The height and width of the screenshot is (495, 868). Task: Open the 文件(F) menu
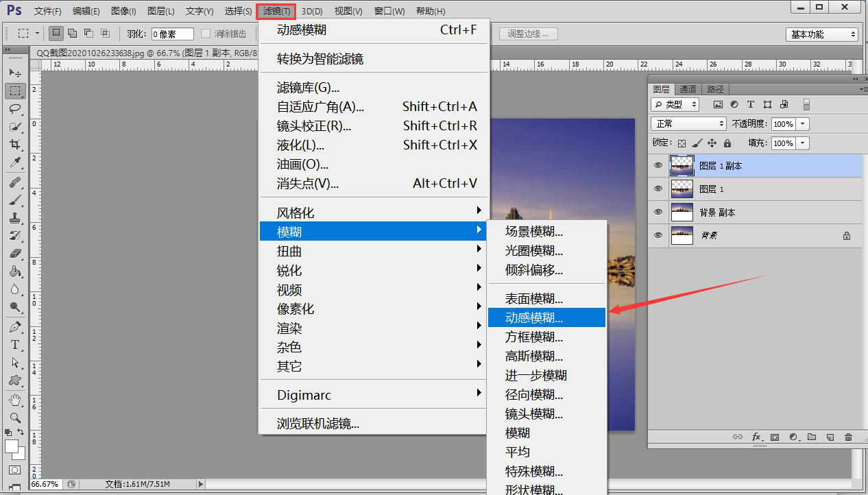(x=47, y=11)
